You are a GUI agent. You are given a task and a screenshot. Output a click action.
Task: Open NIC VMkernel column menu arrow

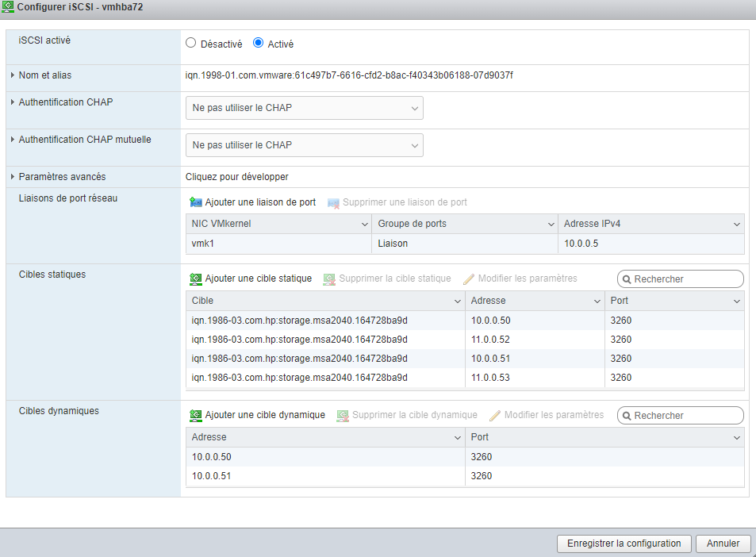(x=364, y=225)
